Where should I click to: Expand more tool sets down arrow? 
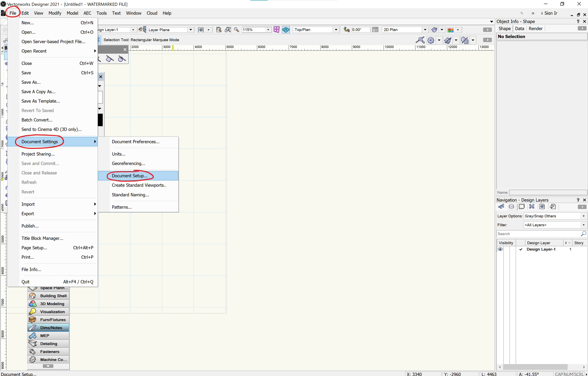tap(48, 366)
